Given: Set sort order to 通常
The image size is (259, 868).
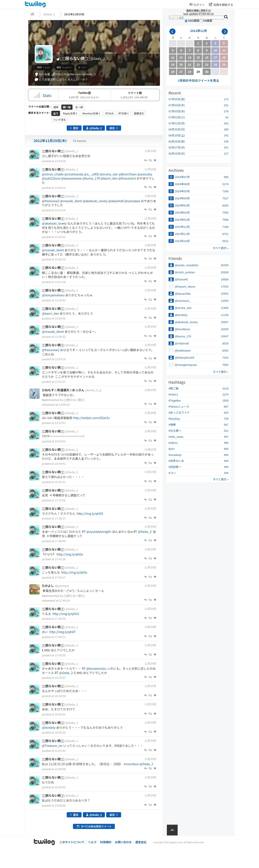Looking at the screenshot, I should [56, 107].
